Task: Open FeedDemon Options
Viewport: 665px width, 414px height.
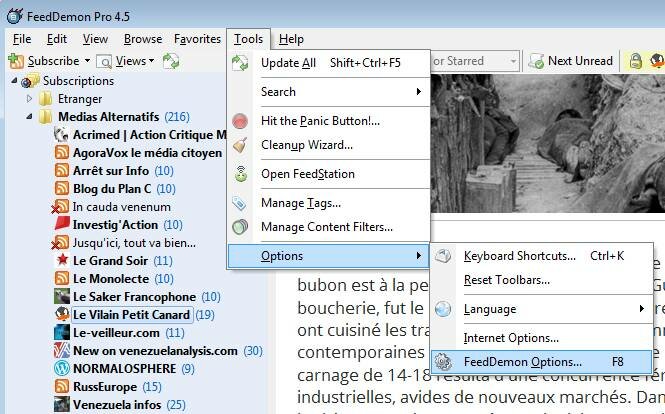Action: (x=542, y=362)
